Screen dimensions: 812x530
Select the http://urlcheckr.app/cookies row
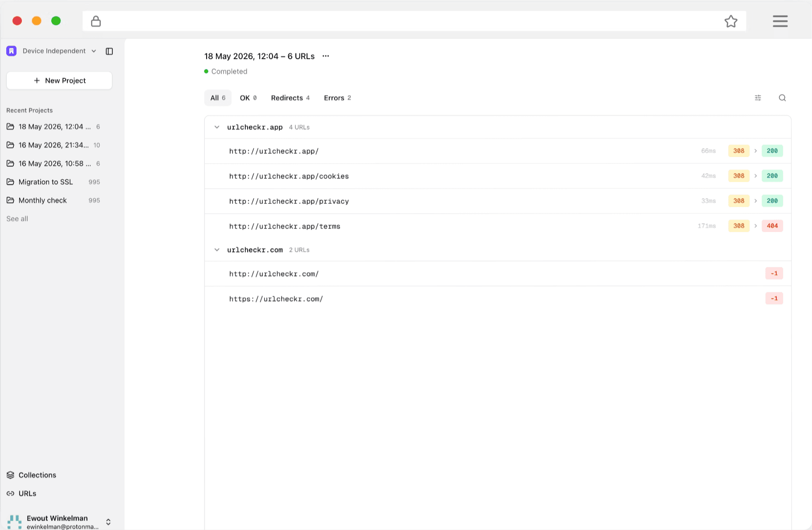(x=497, y=176)
